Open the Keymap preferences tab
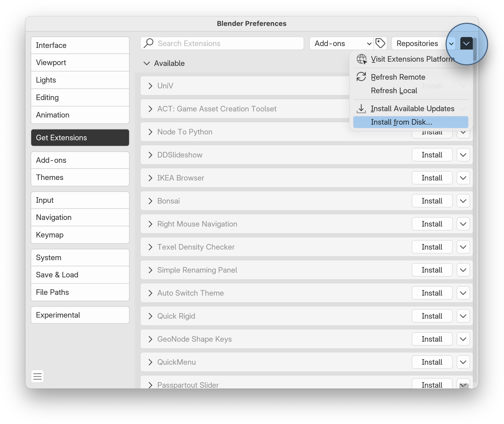This screenshot has height=424, width=504. (x=80, y=235)
